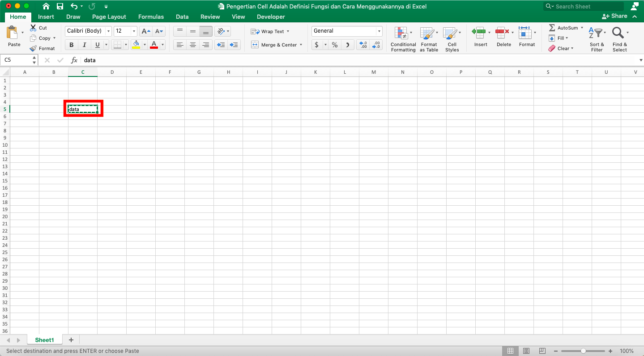Open the General number format dropdown

380,31
